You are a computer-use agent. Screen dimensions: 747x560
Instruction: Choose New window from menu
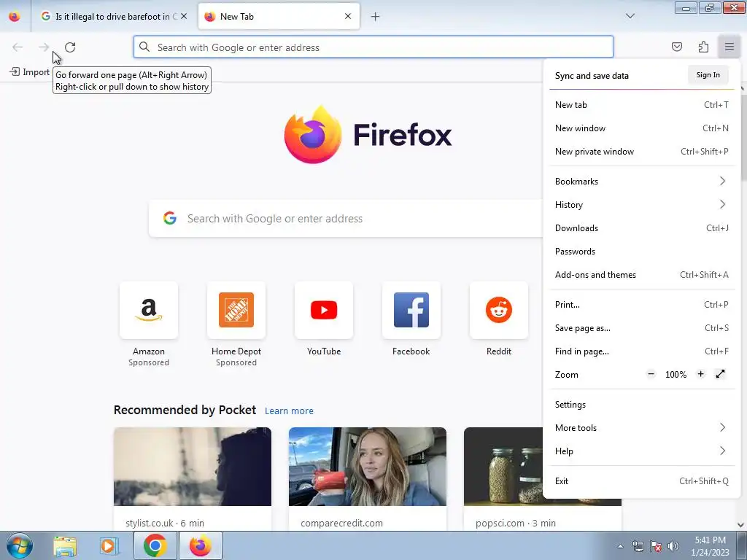click(x=642, y=128)
